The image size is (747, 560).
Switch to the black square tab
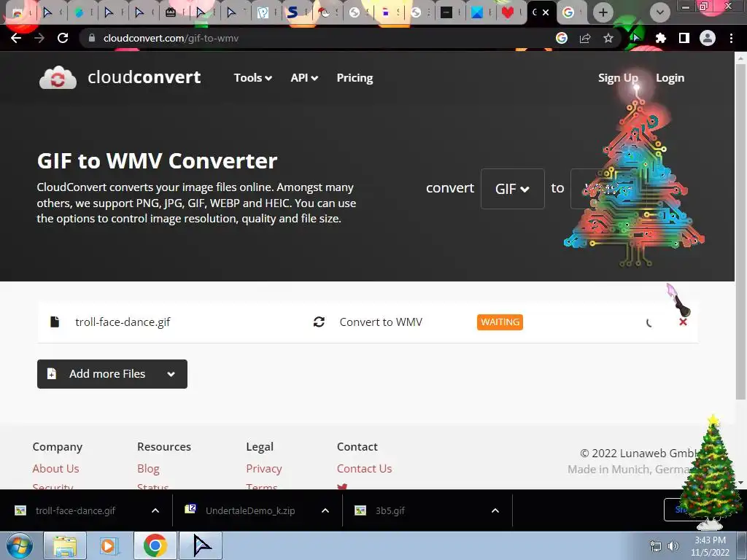click(446, 12)
